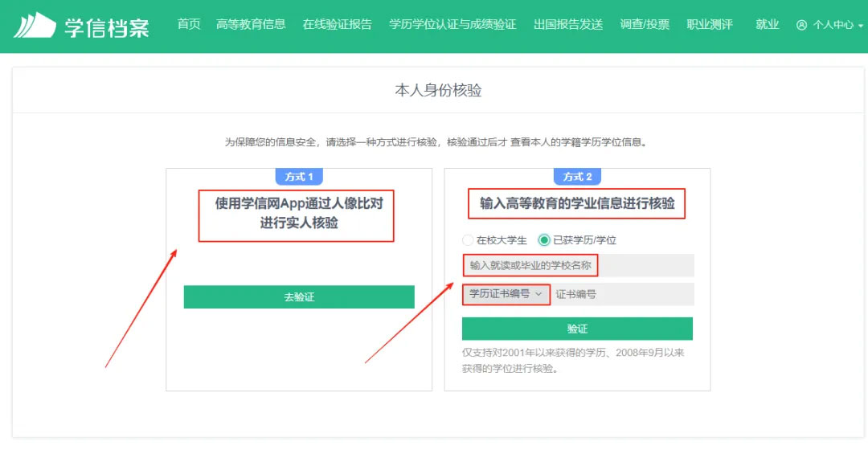
Task: Focus the 输入就读或毕业的学校名称 field
Action: [x=577, y=265]
